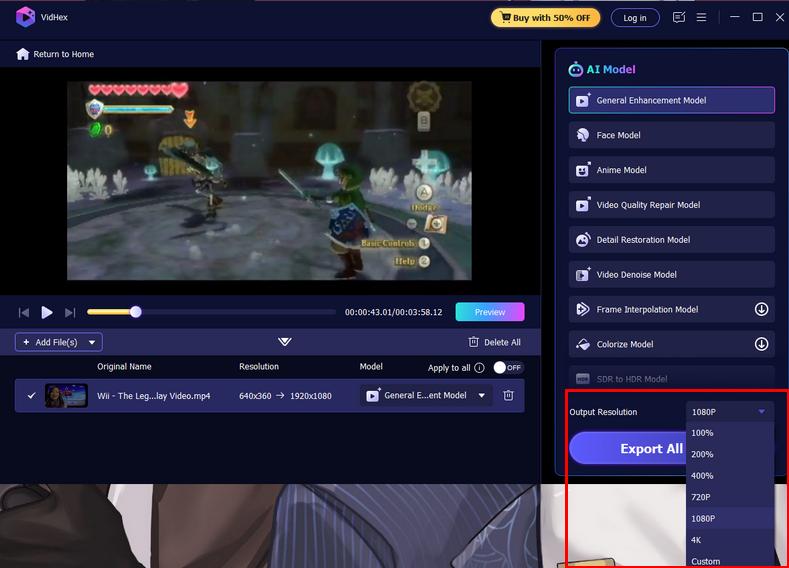Screen dimensions: 789x568
Task: Toggle the Apply to all switch
Action: pyautogui.click(x=508, y=368)
